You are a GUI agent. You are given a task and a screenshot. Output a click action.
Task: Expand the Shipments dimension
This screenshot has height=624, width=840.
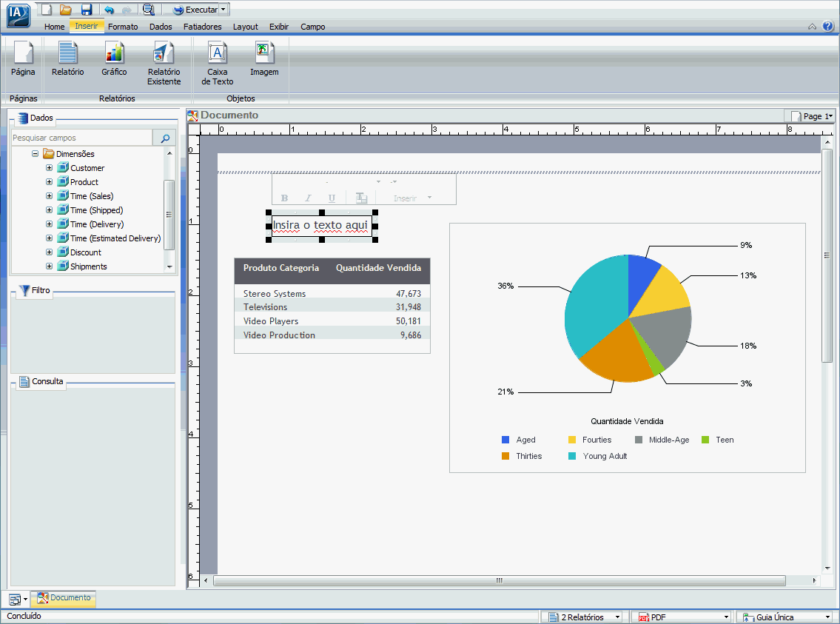pyautogui.click(x=49, y=266)
